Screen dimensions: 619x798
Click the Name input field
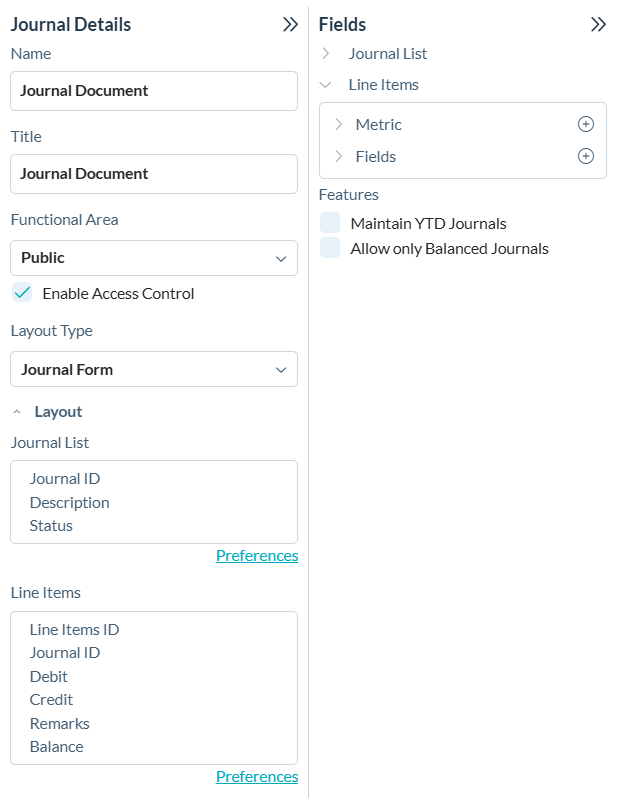[154, 91]
